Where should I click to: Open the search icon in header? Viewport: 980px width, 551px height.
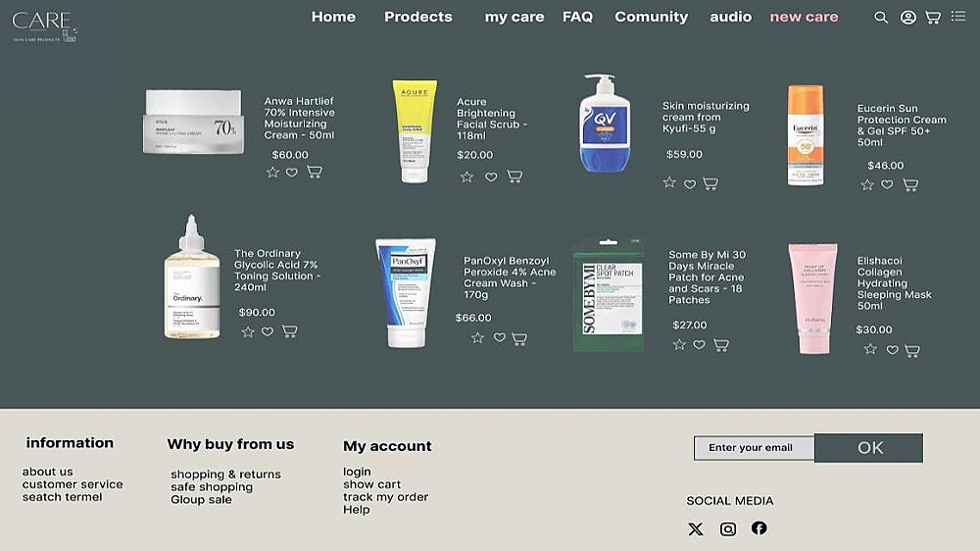tap(881, 18)
